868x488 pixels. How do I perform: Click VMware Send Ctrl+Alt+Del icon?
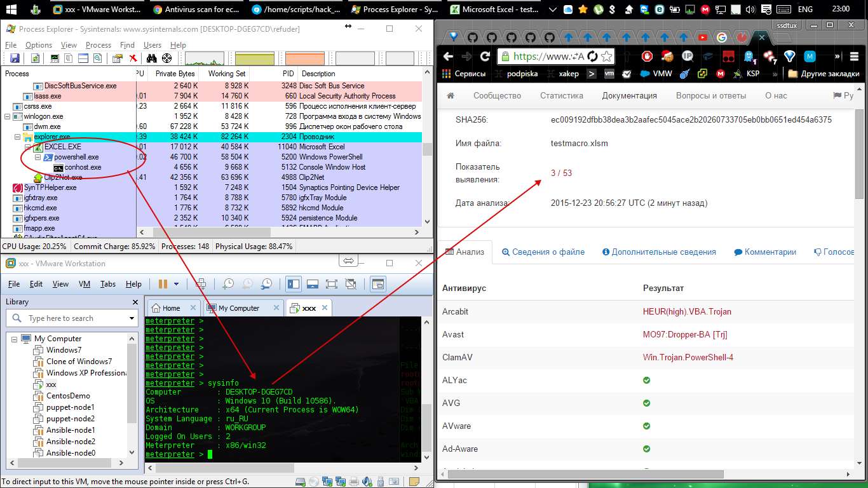tap(201, 284)
